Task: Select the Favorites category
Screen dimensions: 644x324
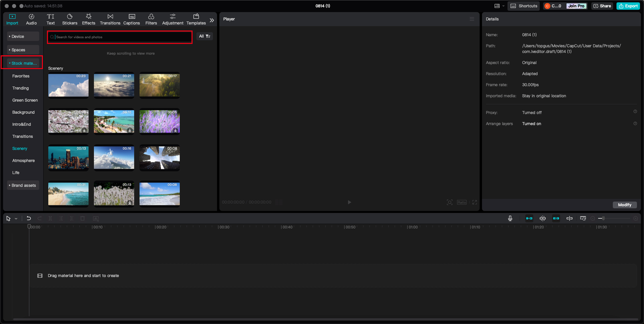Action: pos(21,76)
